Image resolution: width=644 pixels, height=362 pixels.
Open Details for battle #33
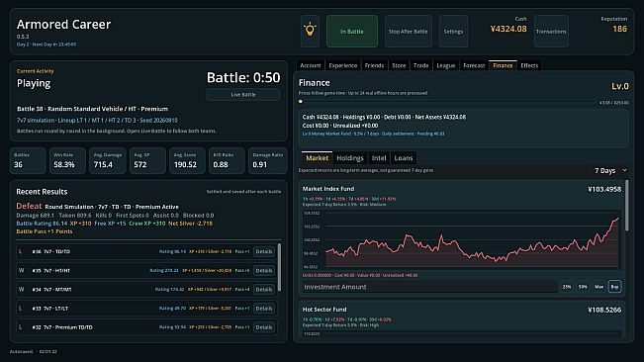point(264,309)
